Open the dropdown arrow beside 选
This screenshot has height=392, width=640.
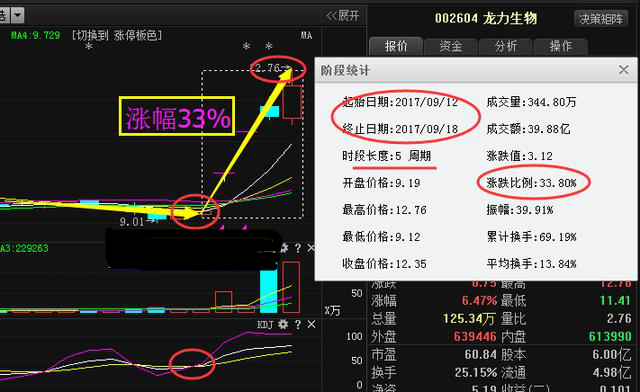18,16
